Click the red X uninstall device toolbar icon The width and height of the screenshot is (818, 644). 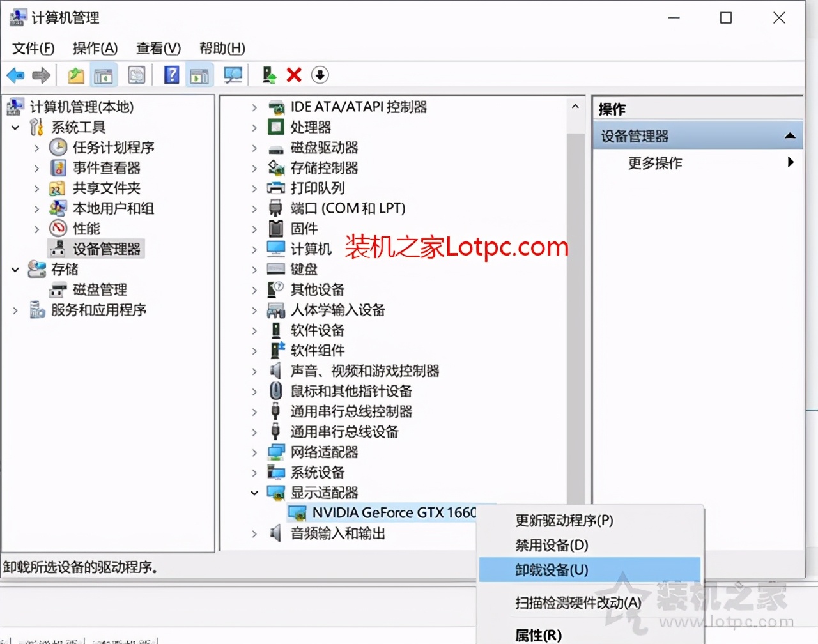click(x=293, y=75)
